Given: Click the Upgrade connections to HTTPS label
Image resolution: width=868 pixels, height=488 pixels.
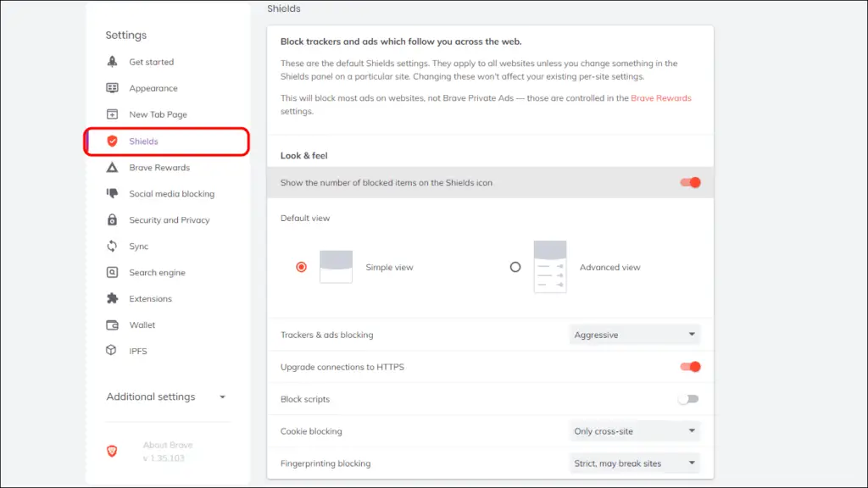Looking at the screenshot, I should 342,367.
